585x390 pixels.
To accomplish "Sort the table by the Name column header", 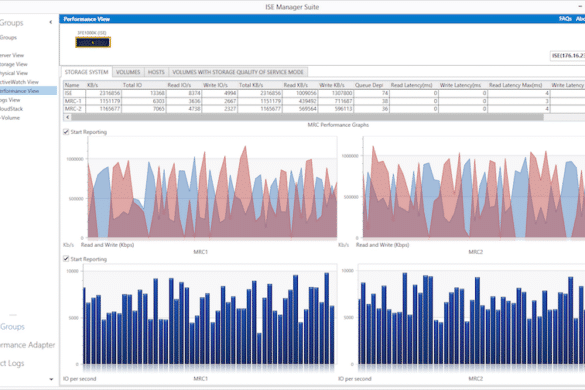I will pos(74,85).
